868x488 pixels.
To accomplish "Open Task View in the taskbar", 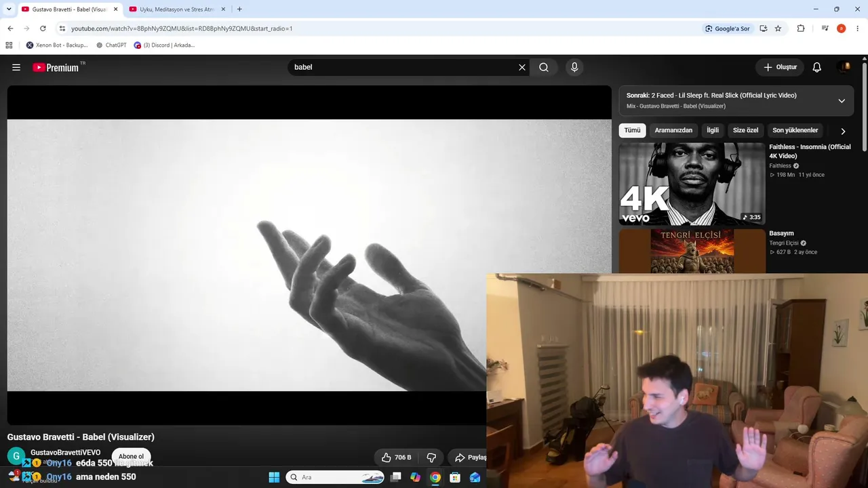I will 396,477.
